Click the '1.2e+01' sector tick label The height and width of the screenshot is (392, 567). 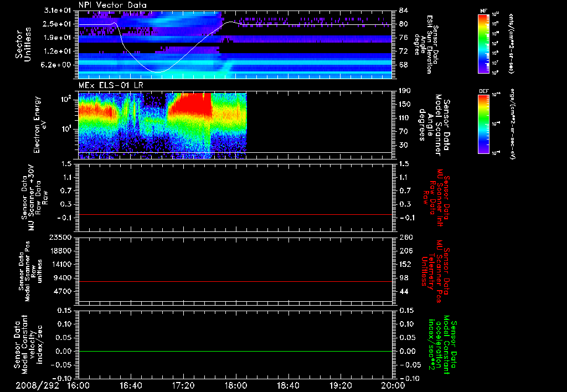pos(57,51)
